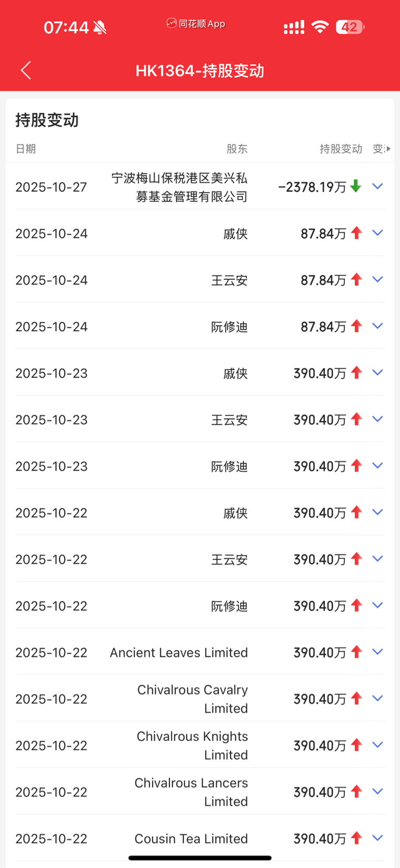Expand the 2025-10-23 王云安 row

[378, 419]
